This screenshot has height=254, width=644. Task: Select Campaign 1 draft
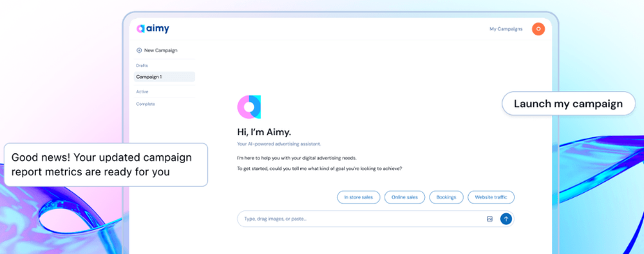click(x=164, y=77)
